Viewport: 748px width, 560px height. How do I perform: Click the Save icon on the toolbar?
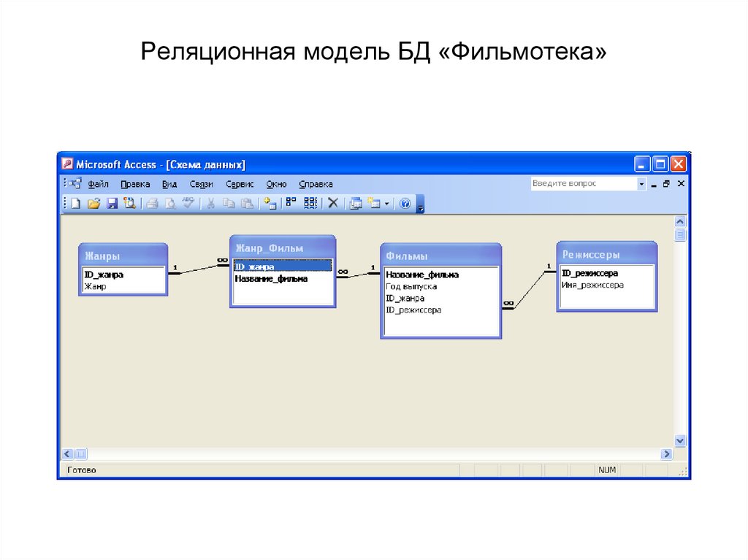[112, 203]
